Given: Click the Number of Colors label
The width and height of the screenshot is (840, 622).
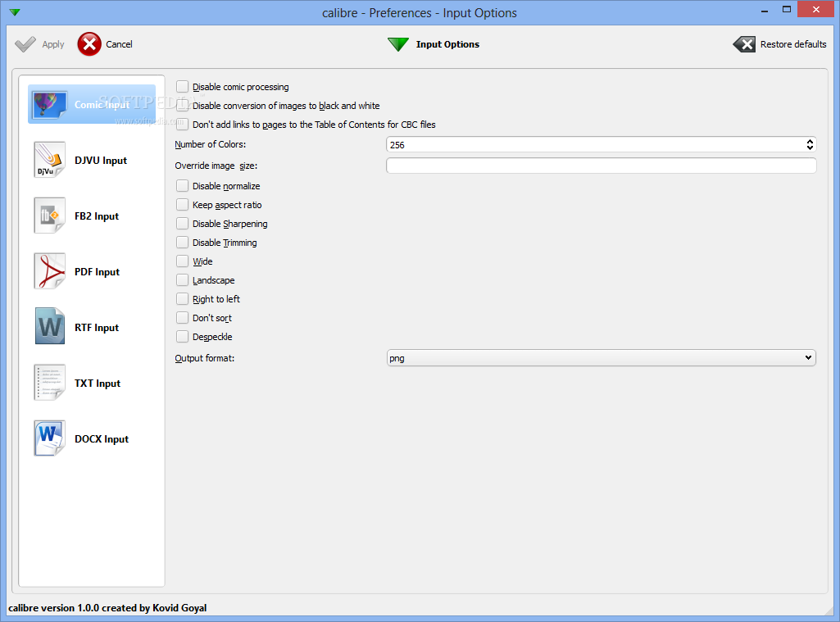Looking at the screenshot, I should click(211, 144).
